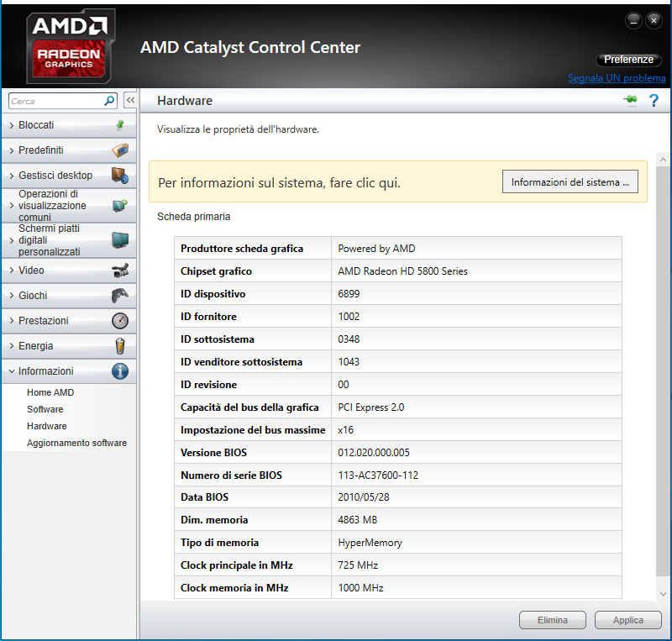
Task: Click the Operazioni di visualizzazione comuni icon
Action: point(120,205)
